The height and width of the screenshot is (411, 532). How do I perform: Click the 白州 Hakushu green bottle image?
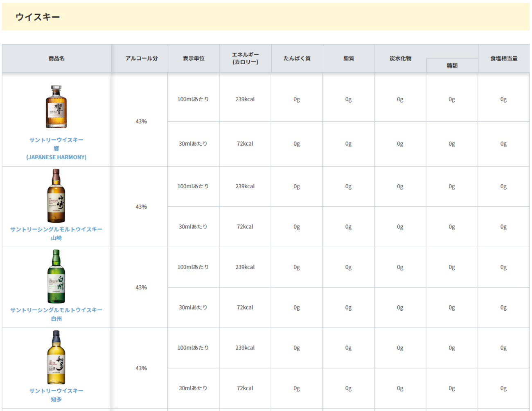56,276
